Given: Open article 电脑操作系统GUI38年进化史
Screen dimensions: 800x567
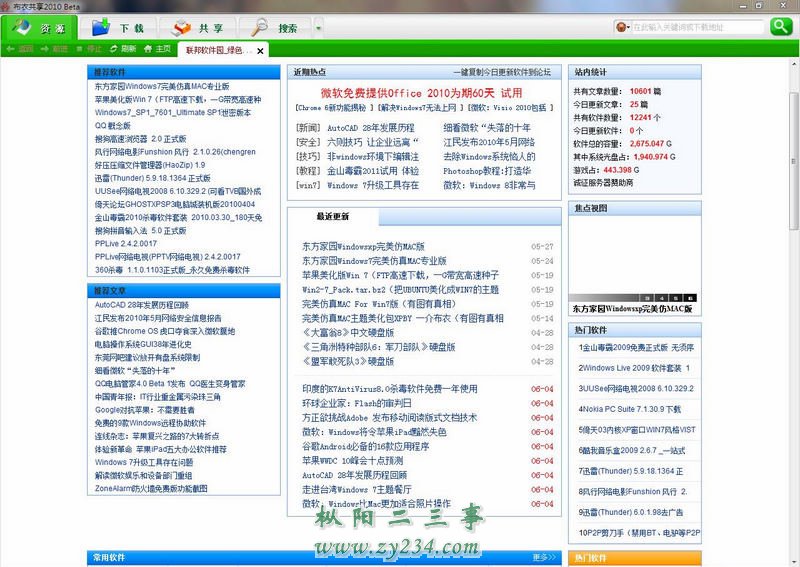Looking at the screenshot, I should click(x=143, y=344).
